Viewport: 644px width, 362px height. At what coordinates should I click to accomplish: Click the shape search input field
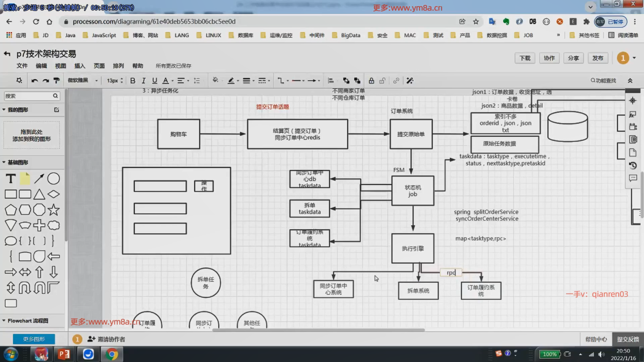(29, 96)
